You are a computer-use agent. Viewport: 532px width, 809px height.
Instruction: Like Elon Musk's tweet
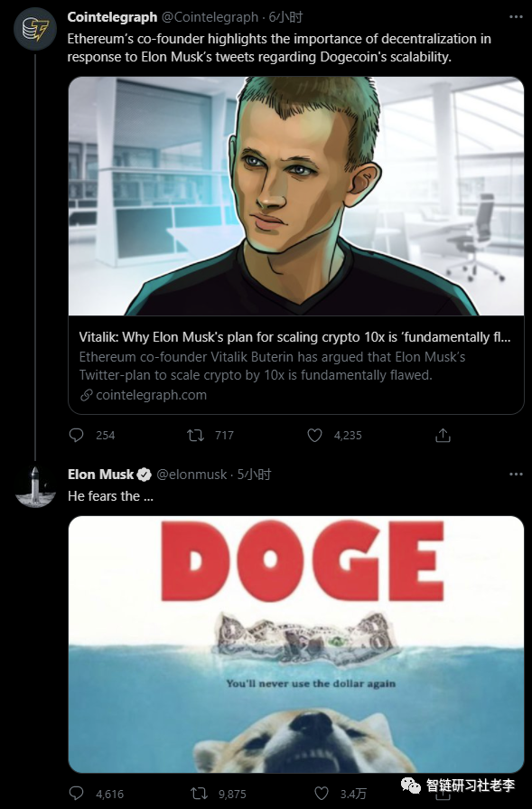tap(322, 793)
